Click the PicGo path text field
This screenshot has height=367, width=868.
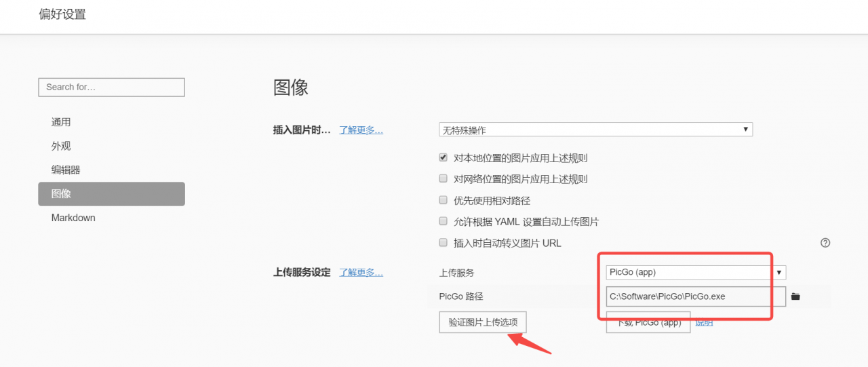click(x=695, y=296)
